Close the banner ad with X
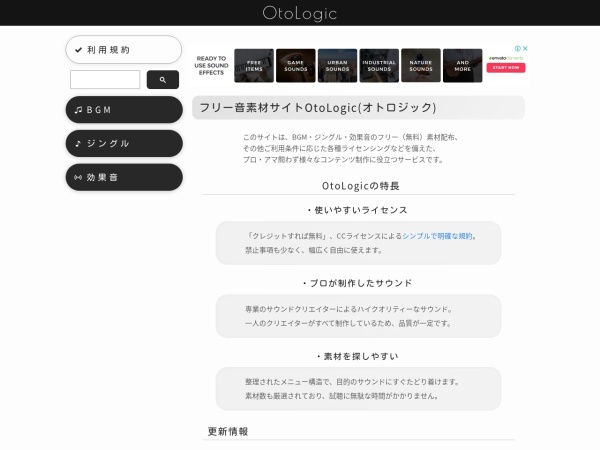This screenshot has height=450, width=600. coord(525,48)
